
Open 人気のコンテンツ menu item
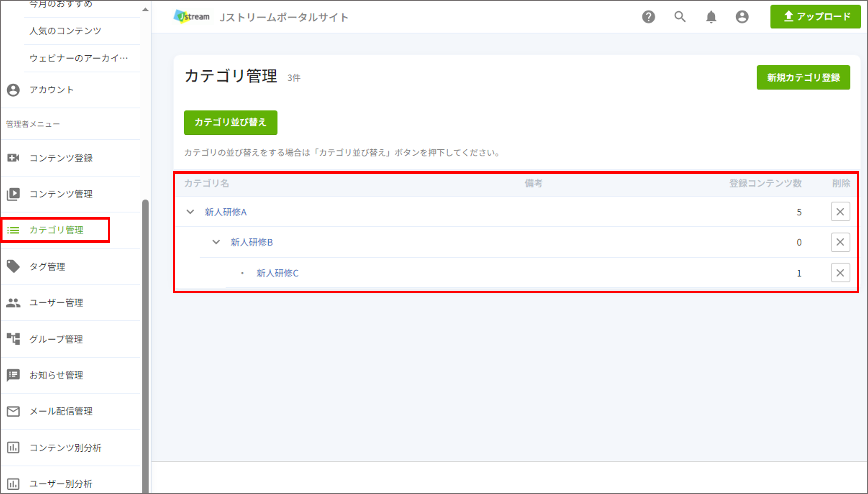point(65,31)
